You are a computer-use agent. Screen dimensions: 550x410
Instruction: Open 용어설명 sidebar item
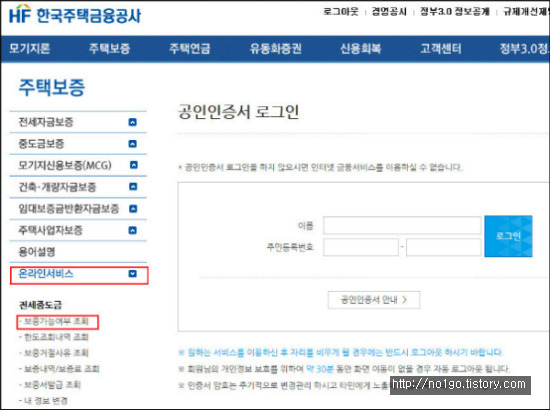tap(37, 252)
